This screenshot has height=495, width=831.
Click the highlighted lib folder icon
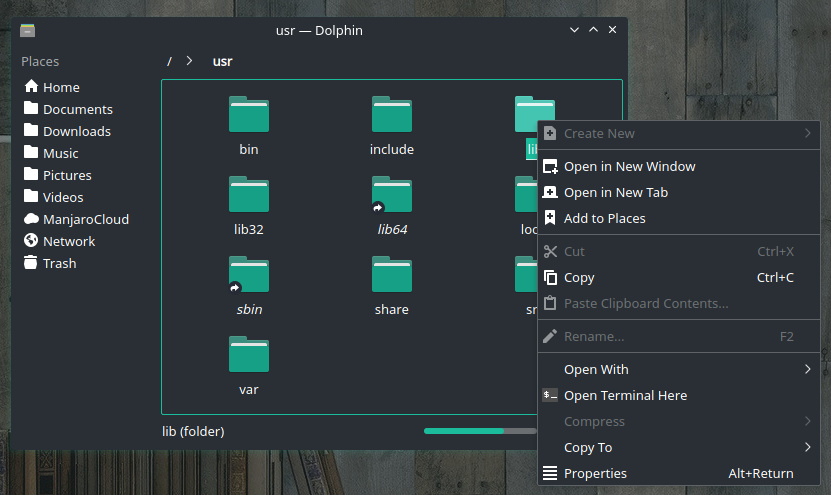tap(535, 114)
